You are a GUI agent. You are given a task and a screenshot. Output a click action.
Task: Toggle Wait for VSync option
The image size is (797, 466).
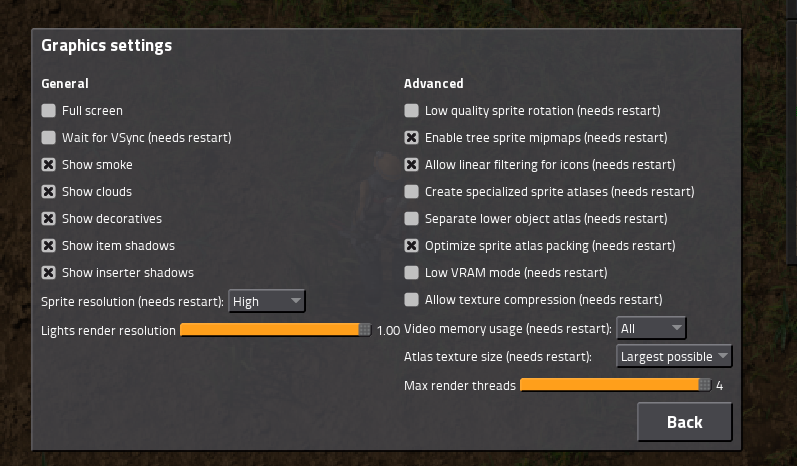click(x=48, y=138)
